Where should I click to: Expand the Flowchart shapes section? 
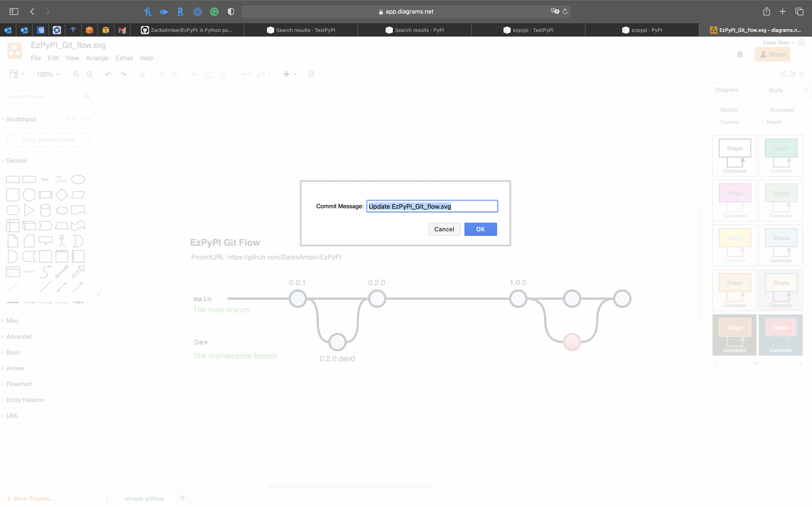19,384
